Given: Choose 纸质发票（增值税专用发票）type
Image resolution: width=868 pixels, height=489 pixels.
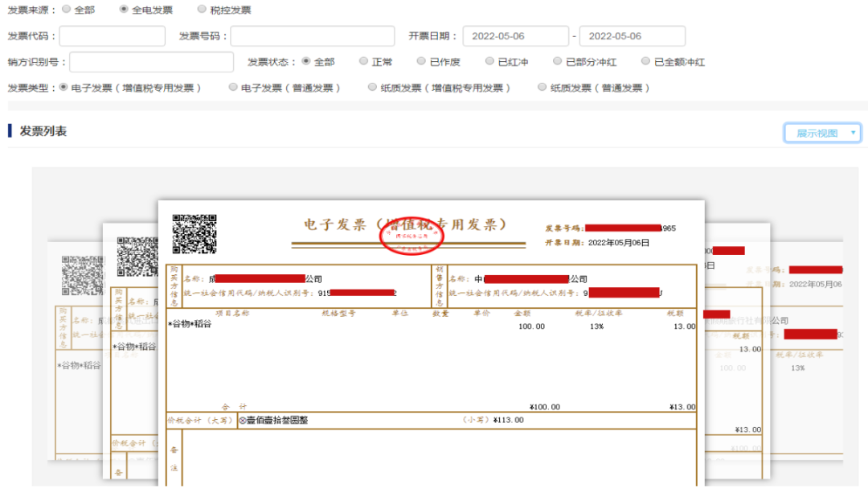Looking at the screenshot, I should 373,87.
